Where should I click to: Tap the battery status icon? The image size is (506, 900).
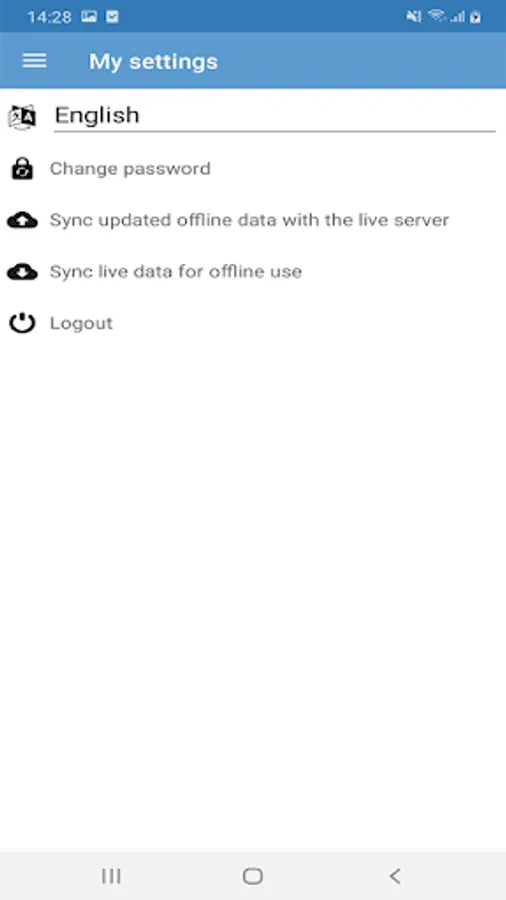[476, 17]
